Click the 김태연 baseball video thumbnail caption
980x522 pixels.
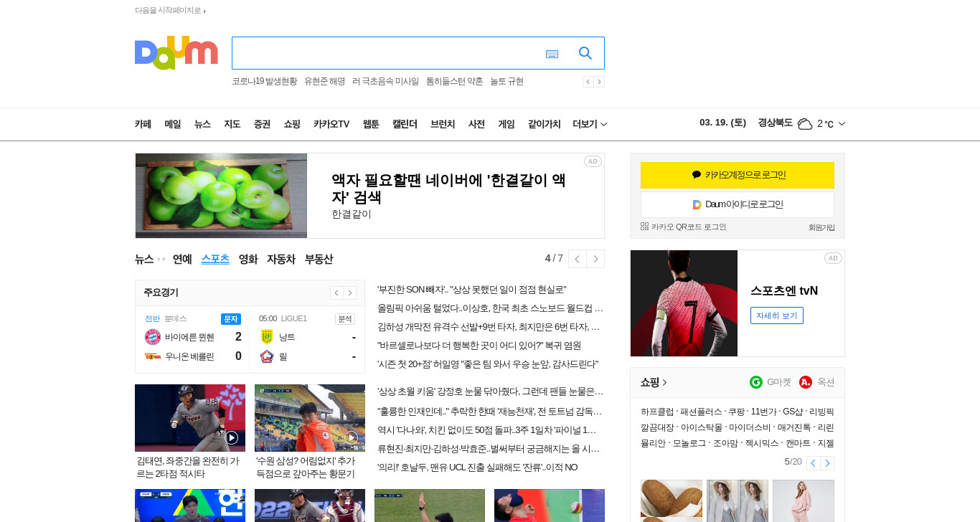(x=188, y=468)
